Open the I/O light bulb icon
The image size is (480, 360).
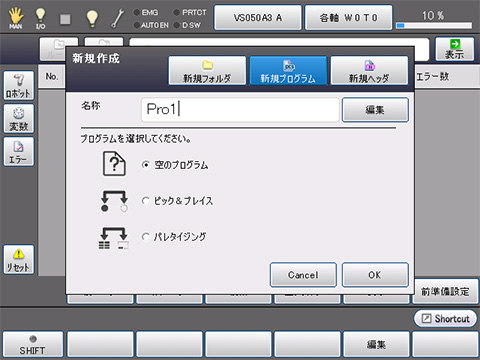pyautogui.click(x=40, y=18)
